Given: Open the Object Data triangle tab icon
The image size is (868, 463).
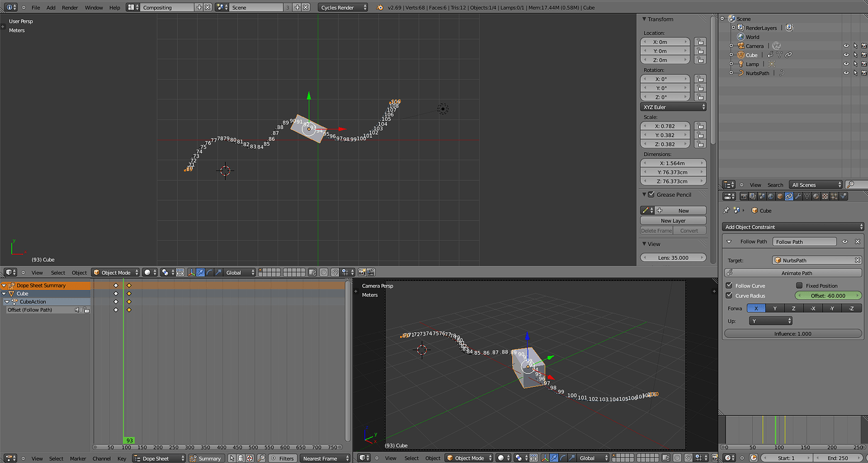Looking at the screenshot, I should 807,196.
